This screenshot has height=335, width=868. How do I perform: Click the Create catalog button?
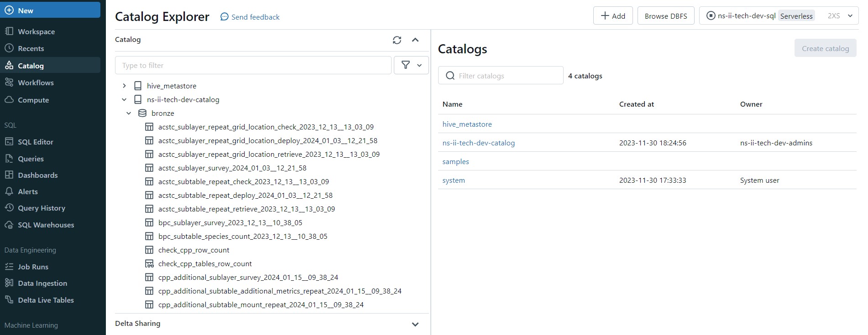[825, 48]
